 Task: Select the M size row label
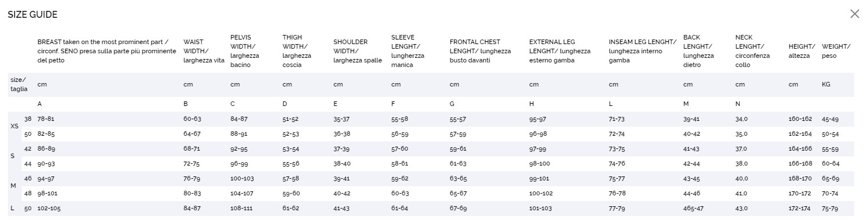coord(13,186)
